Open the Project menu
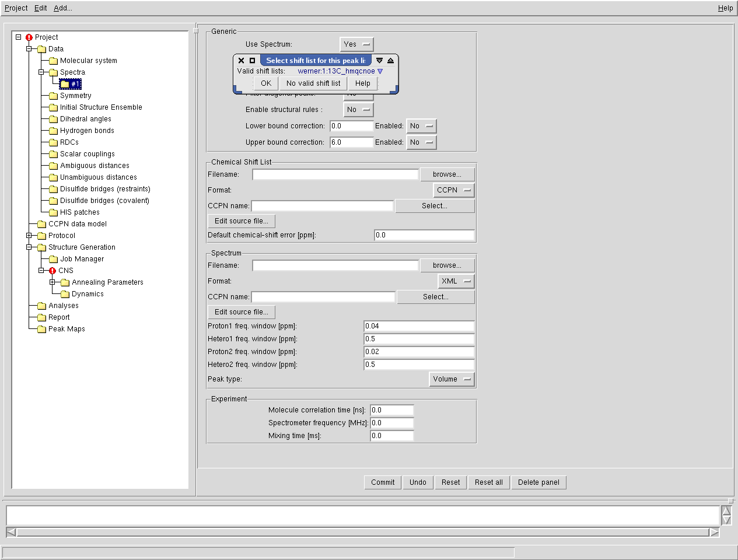The image size is (738, 560). tap(16, 8)
